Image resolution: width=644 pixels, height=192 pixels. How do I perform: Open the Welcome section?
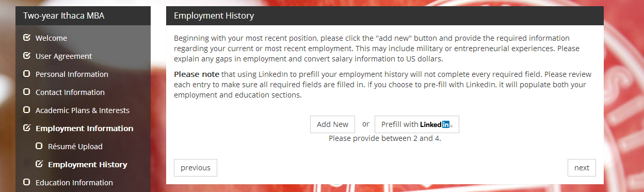tap(51, 38)
